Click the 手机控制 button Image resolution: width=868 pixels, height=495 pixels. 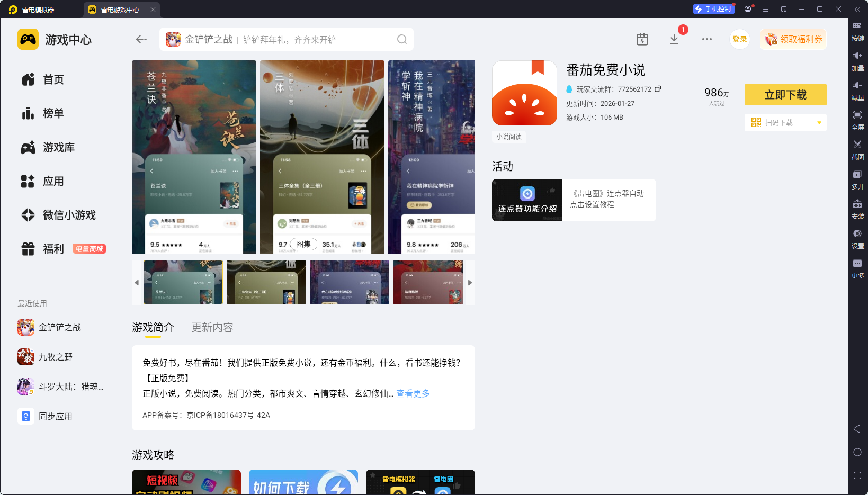point(713,9)
